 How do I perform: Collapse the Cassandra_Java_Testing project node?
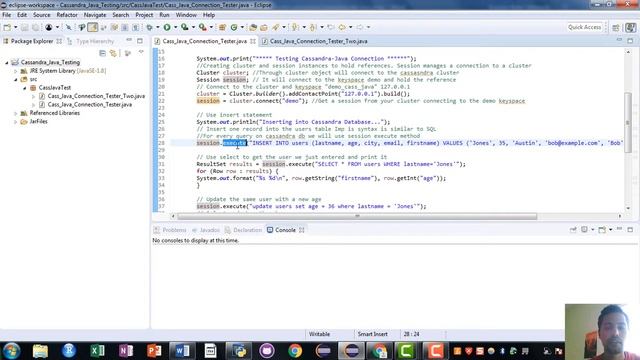(x=7, y=62)
